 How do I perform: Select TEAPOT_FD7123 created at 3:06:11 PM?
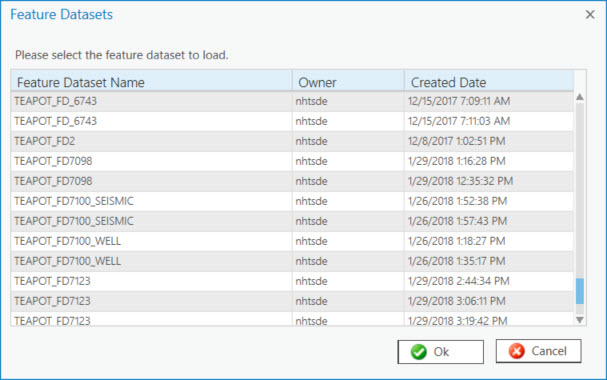292,301
